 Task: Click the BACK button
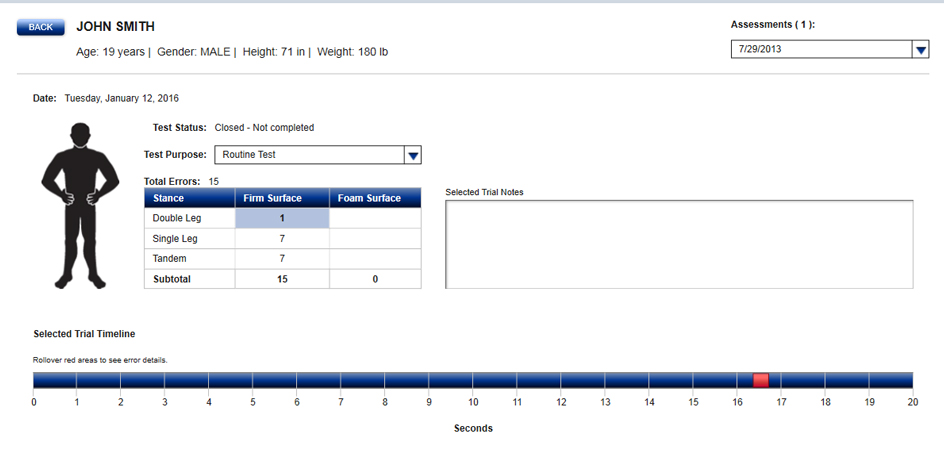pyautogui.click(x=40, y=27)
